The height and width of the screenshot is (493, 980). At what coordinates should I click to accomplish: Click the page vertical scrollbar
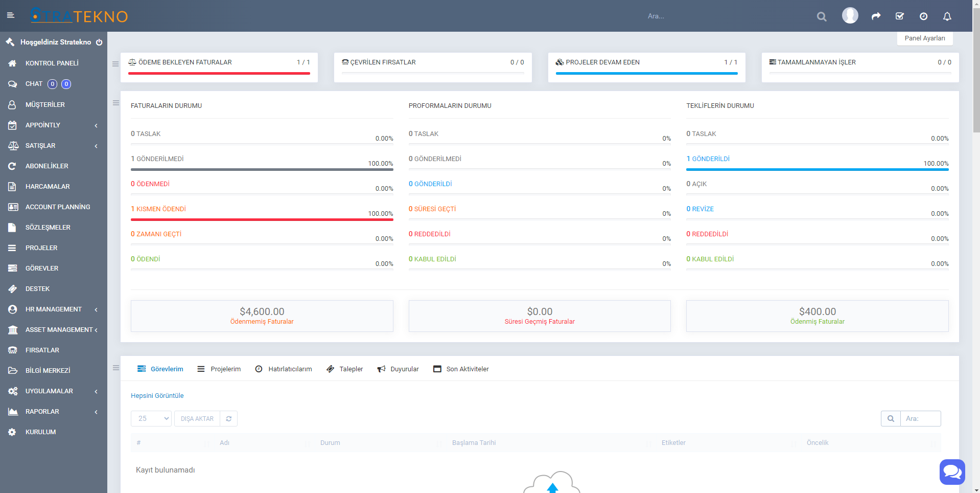pyautogui.click(x=976, y=72)
